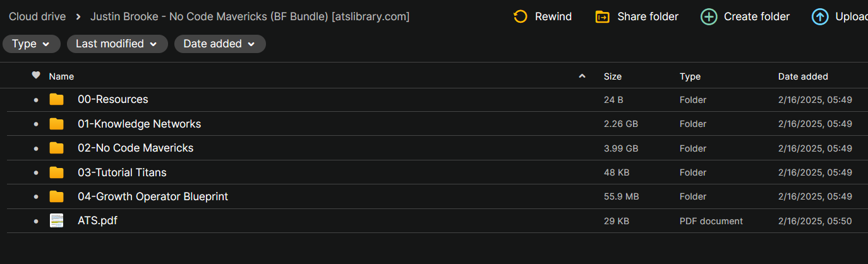The height and width of the screenshot is (264, 868).
Task: Click the Share folder icon
Action: click(603, 16)
